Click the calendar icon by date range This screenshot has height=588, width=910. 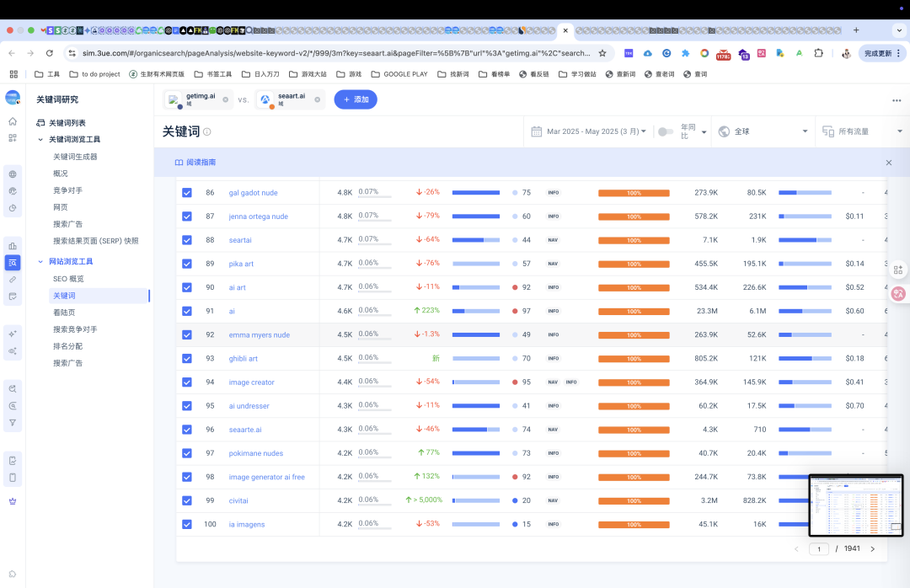point(536,131)
